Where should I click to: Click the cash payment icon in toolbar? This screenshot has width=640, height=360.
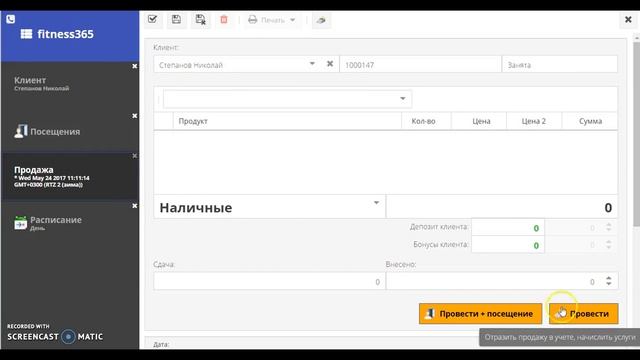coord(321,20)
